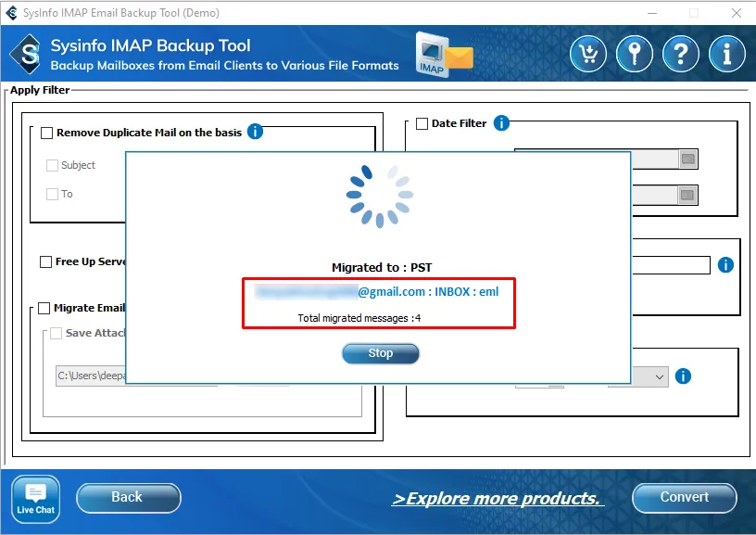This screenshot has height=535, width=756.
Task: Toggle the Migrate Email checkbox
Action: click(x=44, y=308)
